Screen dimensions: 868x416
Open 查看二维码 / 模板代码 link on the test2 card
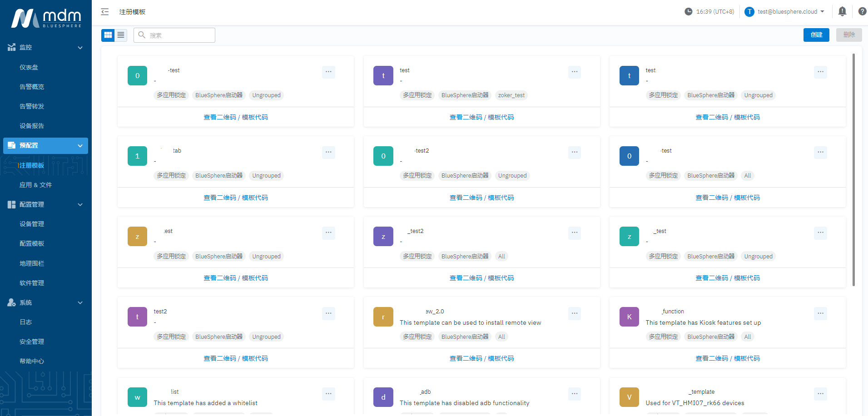pos(235,358)
